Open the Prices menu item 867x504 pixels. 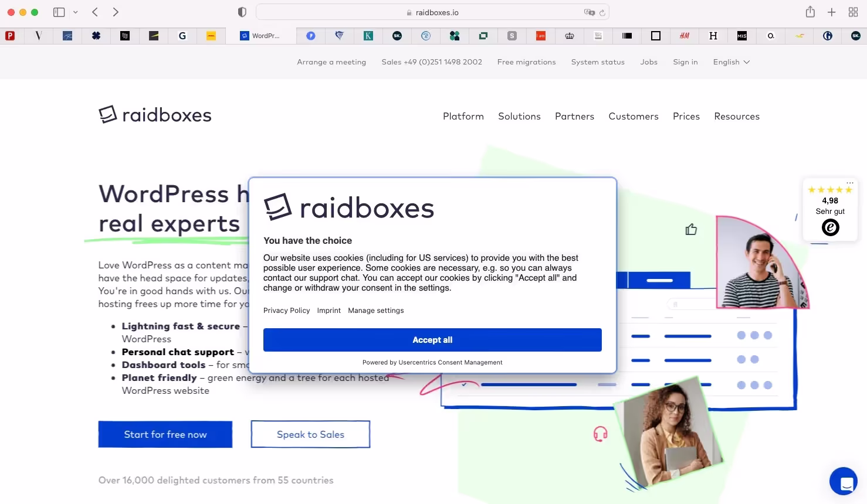coord(686,117)
